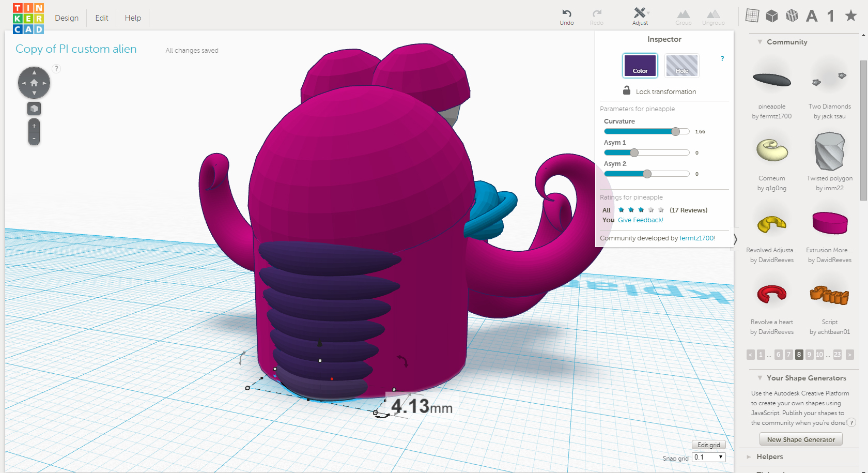868x473 pixels.
Task: Select the Revolve a heart thumbnail
Action: [772, 294]
